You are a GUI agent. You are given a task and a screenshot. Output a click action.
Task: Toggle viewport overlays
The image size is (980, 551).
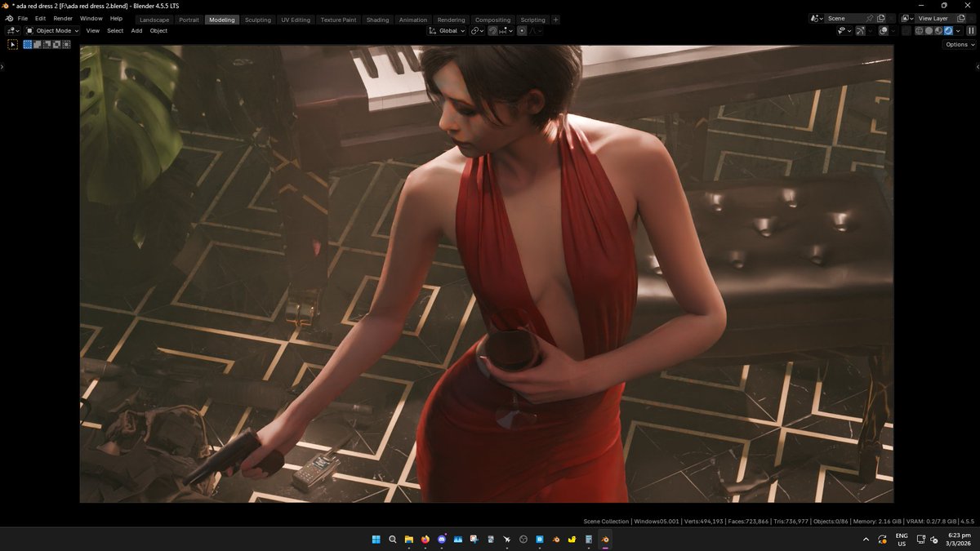(884, 30)
